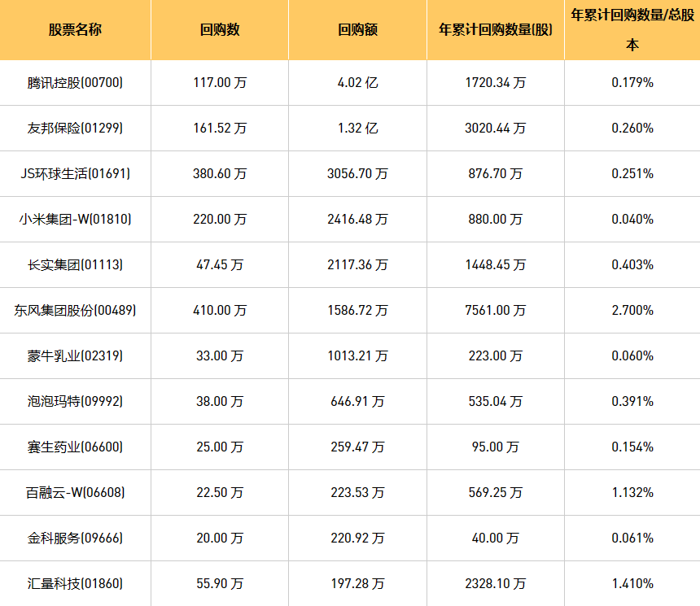Select the 汇量科技(01860) stock name
Image resolution: width=700 pixels, height=606 pixels.
75,583
